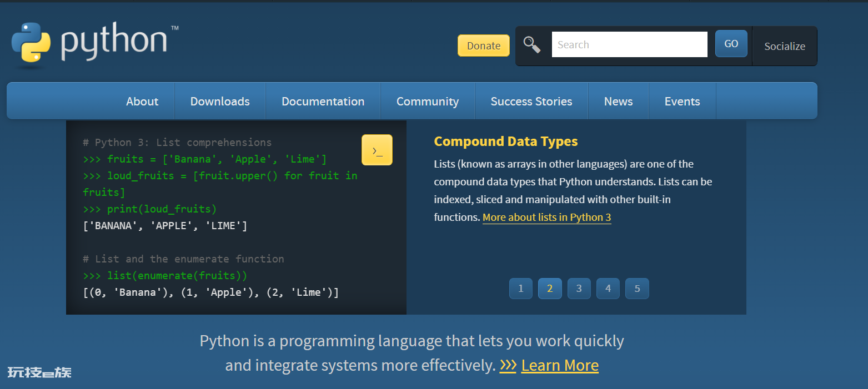Switch to slide 3 of examples
This screenshot has height=389, width=868.
579,289
